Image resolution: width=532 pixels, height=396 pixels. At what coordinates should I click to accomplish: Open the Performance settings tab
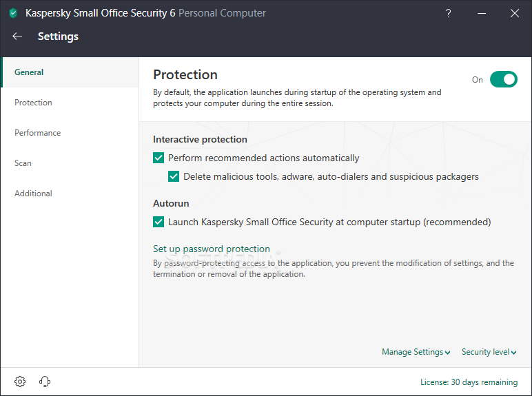[x=70, y=132]
